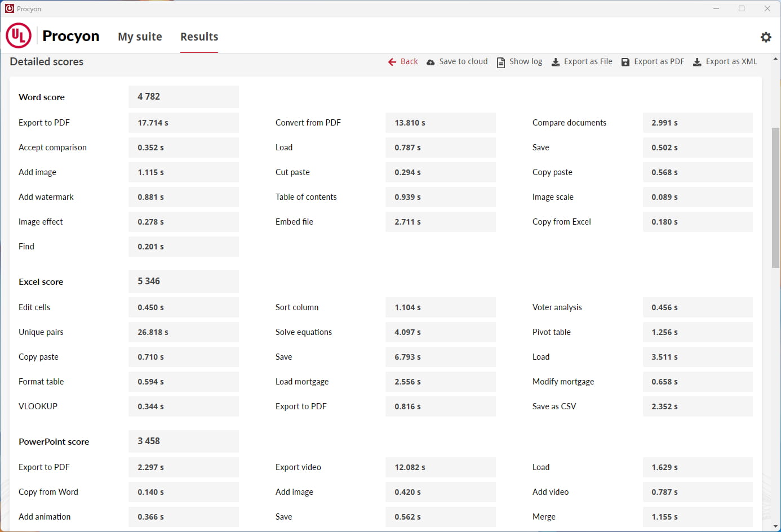The height and width of the screenshot is (532, 781).
Task: Click the VLOOKUP label
Action: pyautogui.click(x=38, y=406)
